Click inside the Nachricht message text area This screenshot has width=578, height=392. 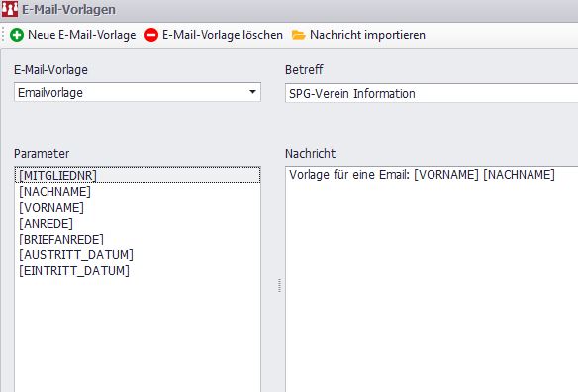click(x=432, y=280)
